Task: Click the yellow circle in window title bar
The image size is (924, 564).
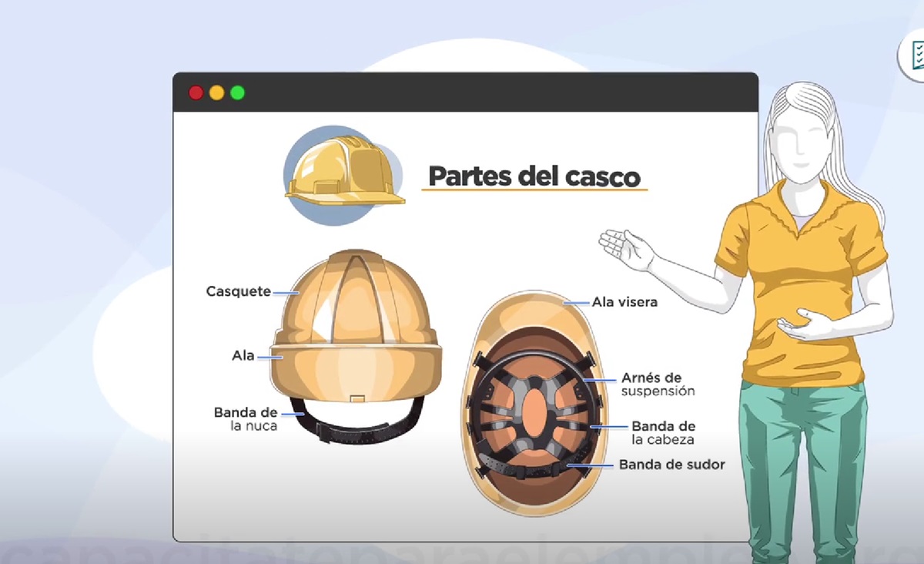Action: [217, 92]
